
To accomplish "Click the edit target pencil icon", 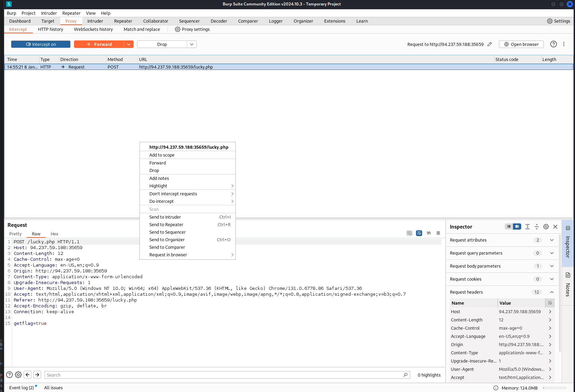I will 490,44.
